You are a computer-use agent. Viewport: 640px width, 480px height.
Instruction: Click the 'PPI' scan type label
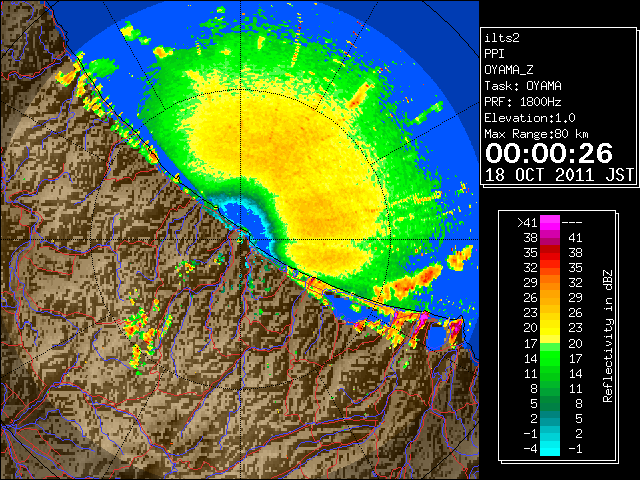coord(494,54)
